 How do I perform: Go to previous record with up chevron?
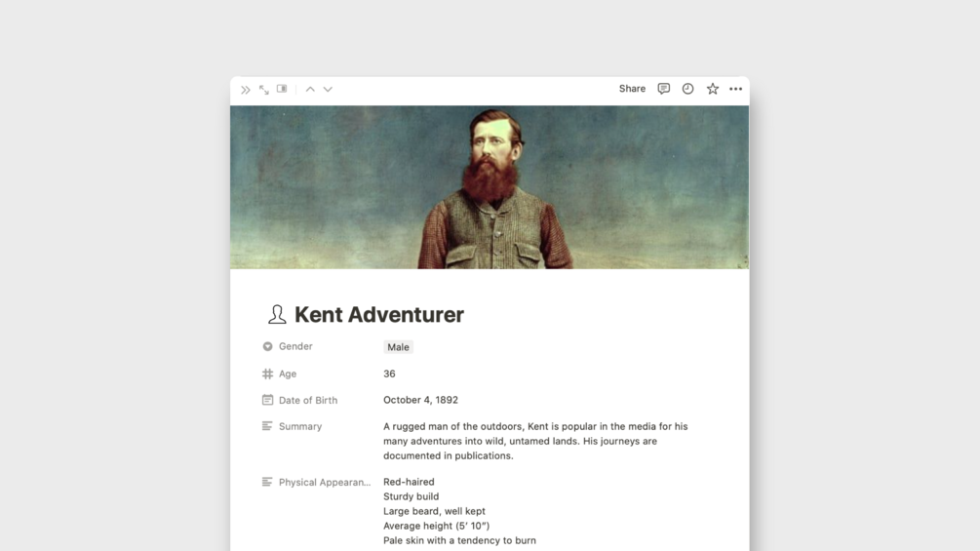point(310,89)
